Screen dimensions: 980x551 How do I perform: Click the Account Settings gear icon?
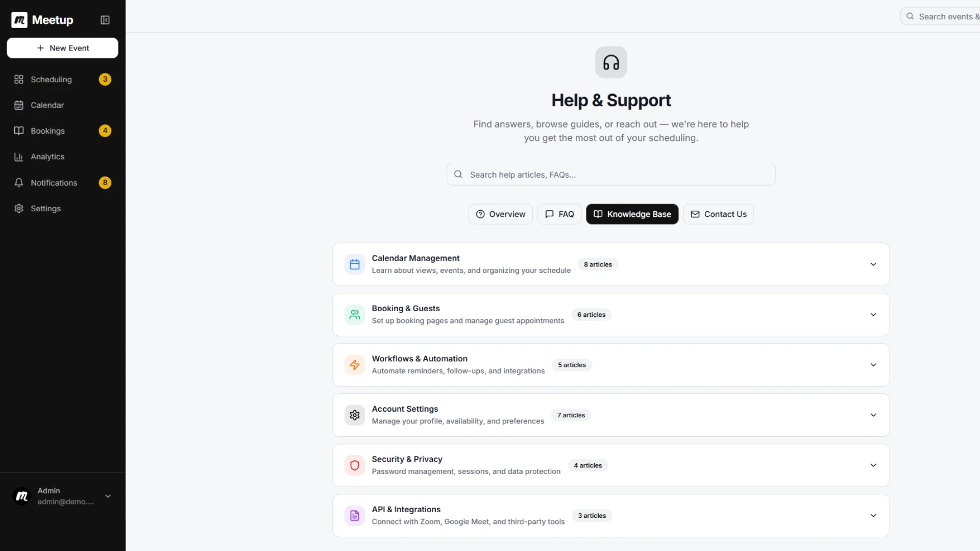point(355,415)
